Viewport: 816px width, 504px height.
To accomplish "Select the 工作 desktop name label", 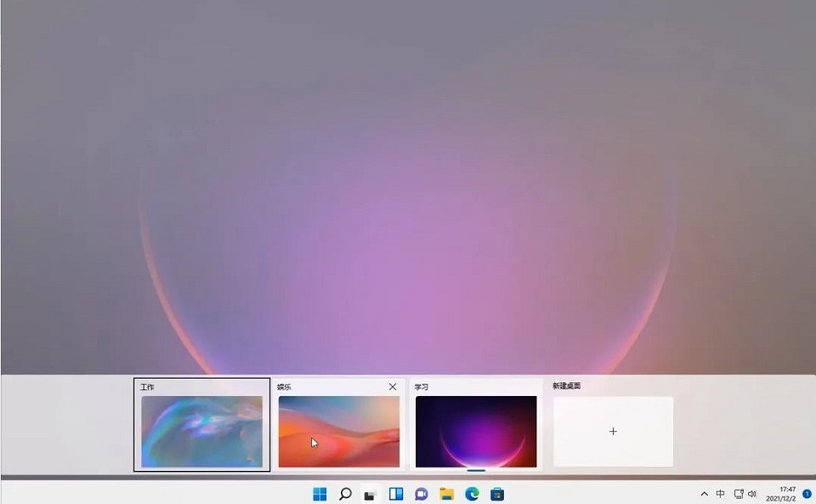I will pos(147,387).
